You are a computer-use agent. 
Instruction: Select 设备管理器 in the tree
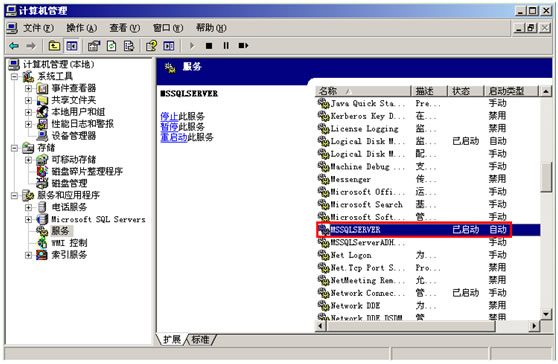[x=74, y=136]
